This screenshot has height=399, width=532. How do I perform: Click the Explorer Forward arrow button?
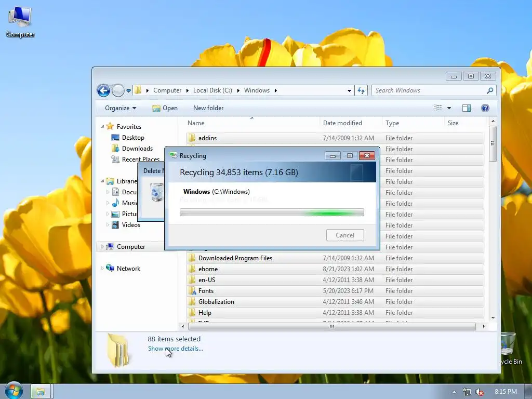click(118, 90)
